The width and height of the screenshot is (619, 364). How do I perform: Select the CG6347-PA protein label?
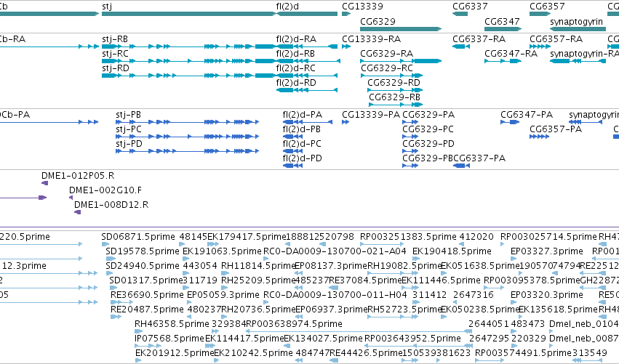pyautogui.click(x=527, y=115)
